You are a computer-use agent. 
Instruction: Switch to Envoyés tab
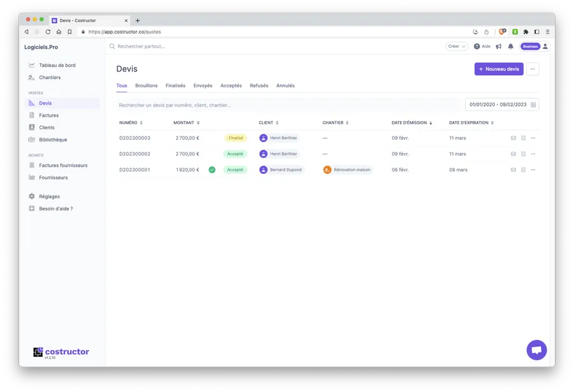click(x=203, y=85)
